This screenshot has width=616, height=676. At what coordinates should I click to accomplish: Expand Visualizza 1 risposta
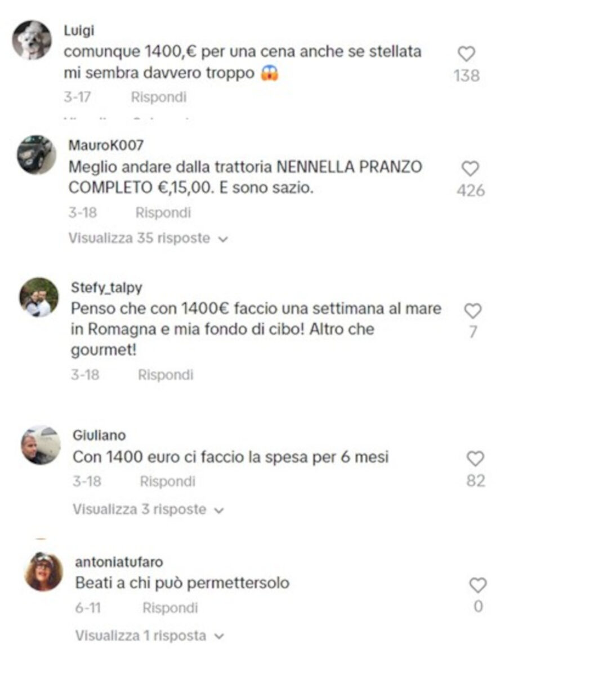click(149, 636)
